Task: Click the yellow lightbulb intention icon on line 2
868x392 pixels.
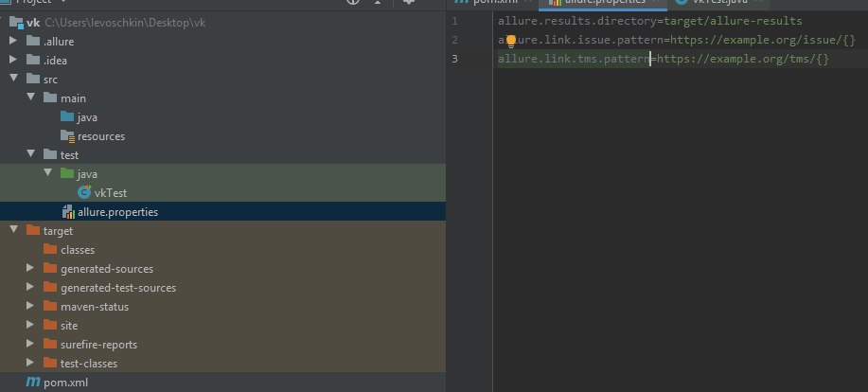Action: pyautogui.click(x=510, y=41)
